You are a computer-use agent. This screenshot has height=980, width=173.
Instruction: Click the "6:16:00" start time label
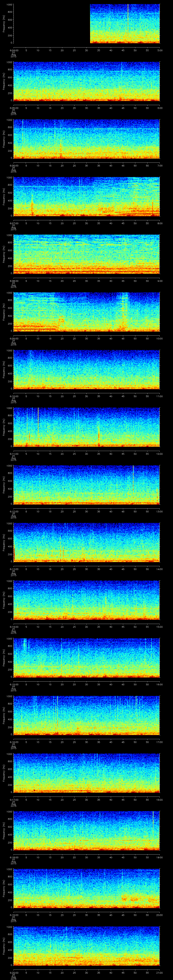tap(14, 742)
